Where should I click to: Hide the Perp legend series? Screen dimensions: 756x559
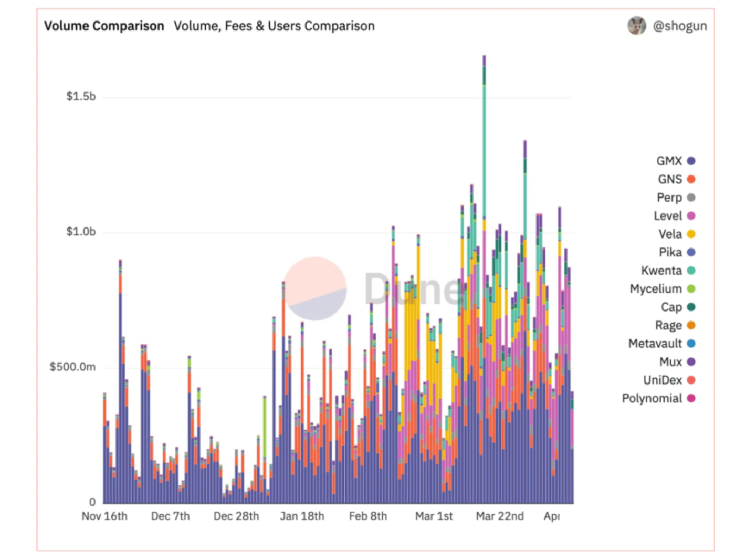(x=669, y=198)
